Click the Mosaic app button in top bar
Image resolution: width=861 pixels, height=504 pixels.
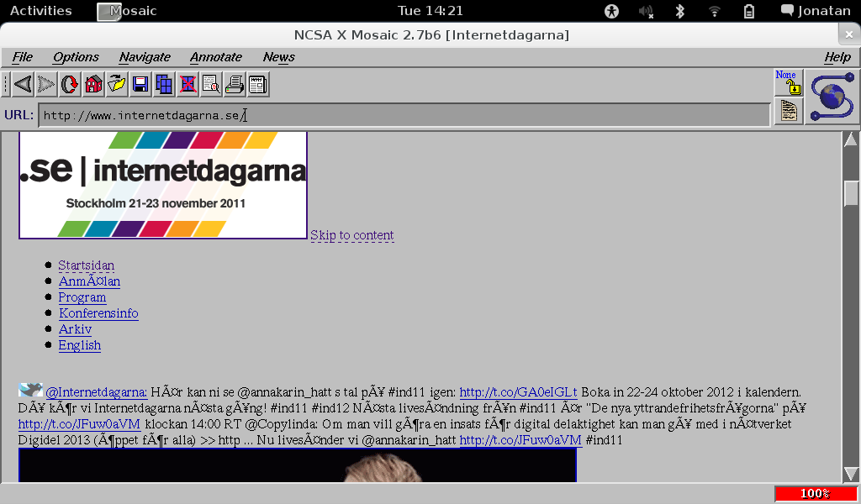(x=128, y=11)
